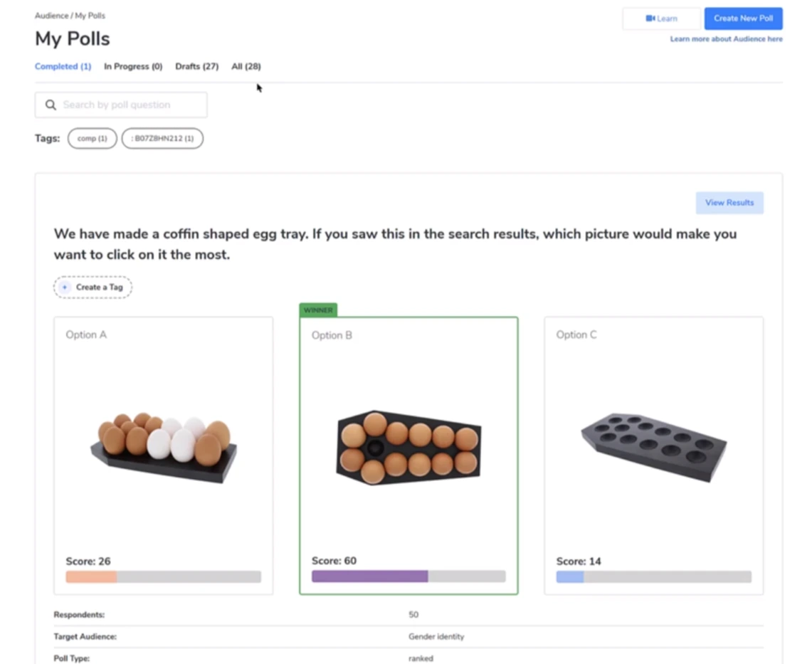This screenshot has height=664, width=812.
Task: Click the search magnifier icon
Action: point(51,105)
